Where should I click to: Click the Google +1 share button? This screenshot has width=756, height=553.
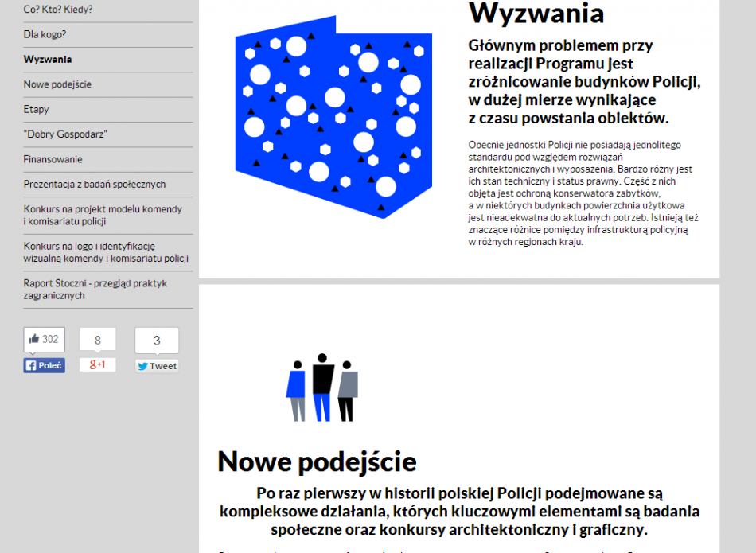pos(97,365)
